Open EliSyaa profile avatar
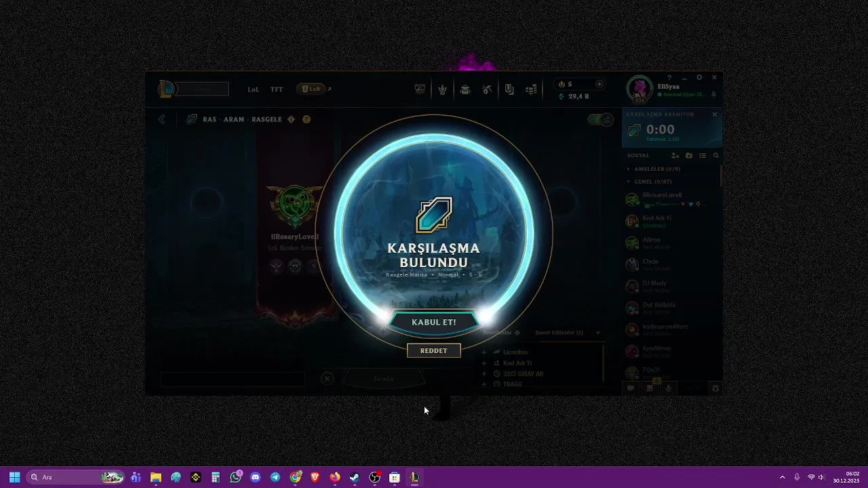The width and height of the screenshot is (868, 488). (639, 89)
